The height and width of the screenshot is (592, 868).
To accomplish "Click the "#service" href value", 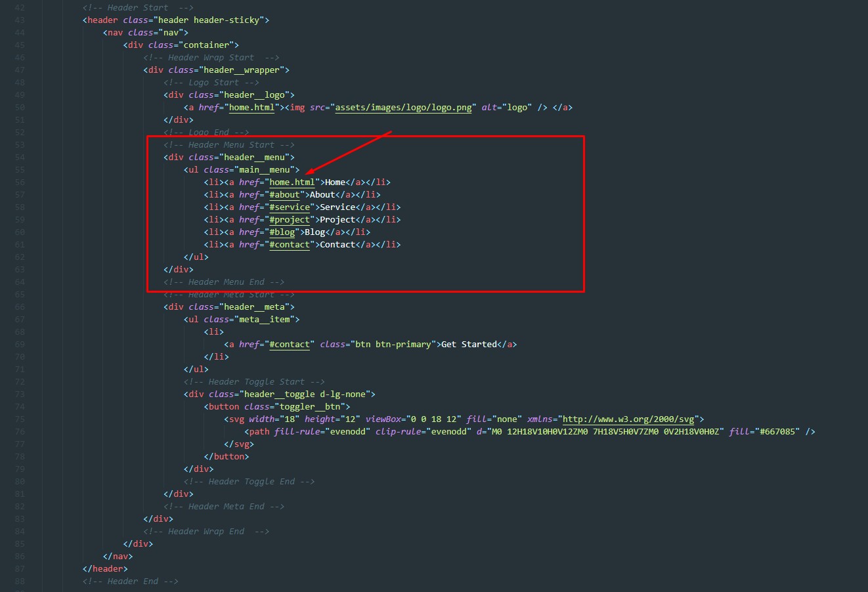I will [290, 207].
